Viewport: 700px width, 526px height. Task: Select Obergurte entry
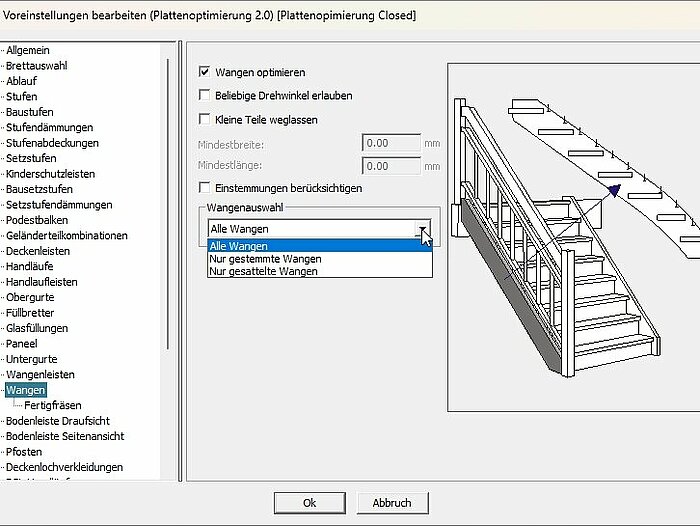[30, 297]
